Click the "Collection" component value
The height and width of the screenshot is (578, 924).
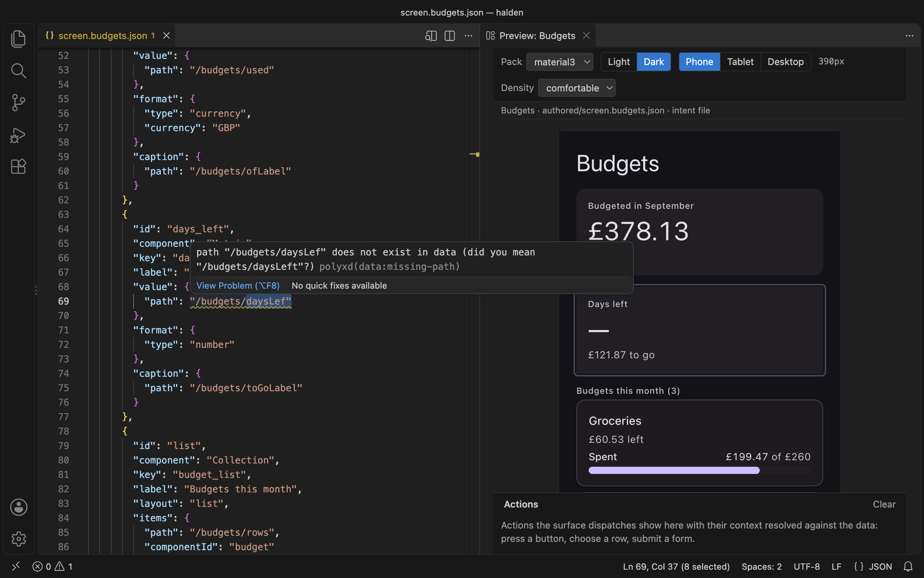tap(240, 460)
